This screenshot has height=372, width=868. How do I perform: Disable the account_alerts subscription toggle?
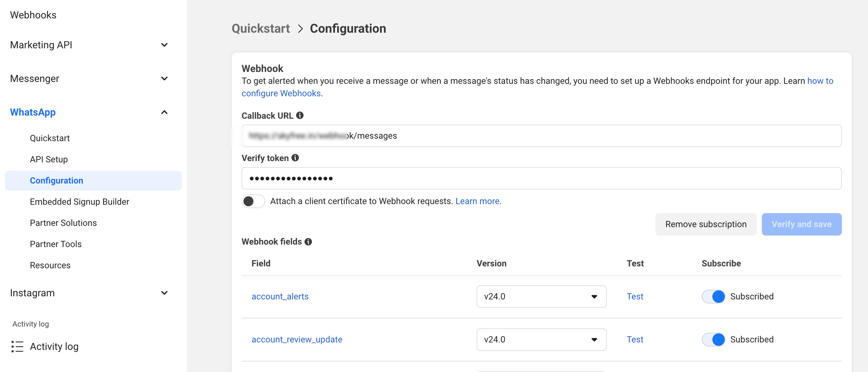point(713,297)
